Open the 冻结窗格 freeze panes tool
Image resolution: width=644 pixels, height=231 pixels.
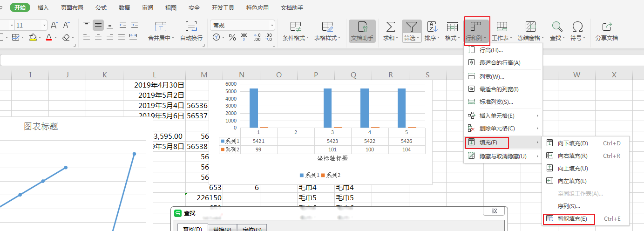pyautogui.click(x=530, y=27)
